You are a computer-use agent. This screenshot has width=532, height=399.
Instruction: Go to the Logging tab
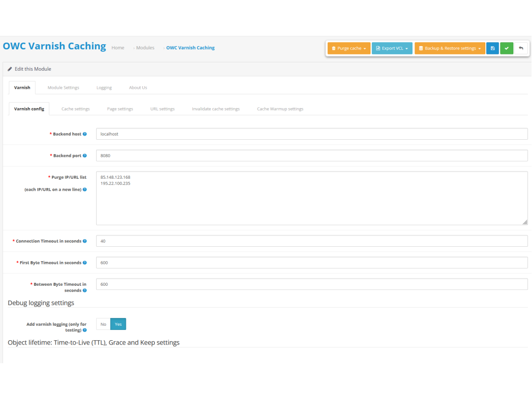pos(104,88)
